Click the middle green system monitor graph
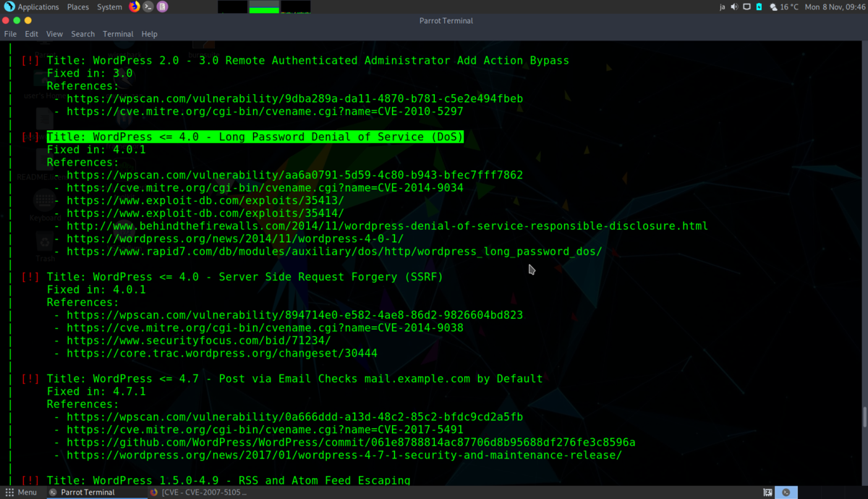This screenshot has height=499, width=868. [264, 7]
